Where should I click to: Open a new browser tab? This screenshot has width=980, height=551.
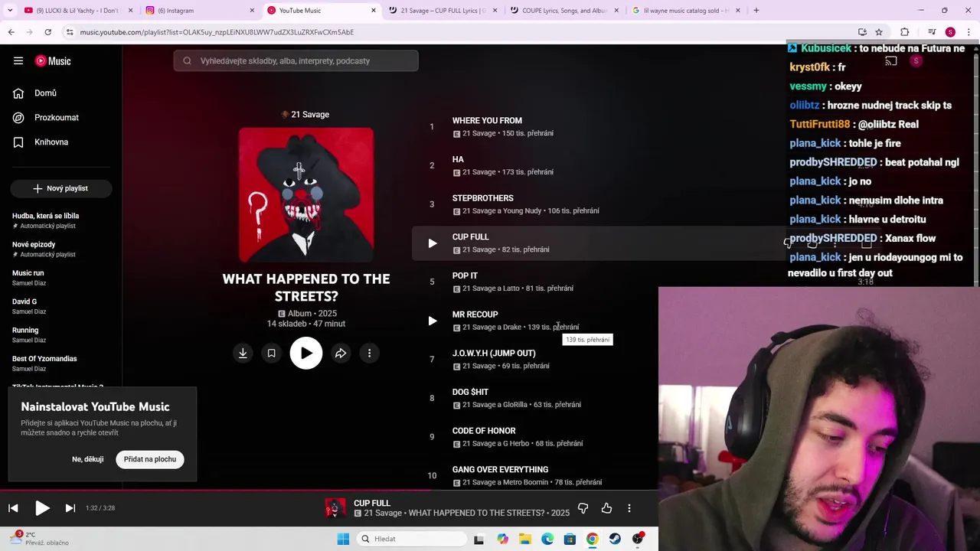(756, 11)
